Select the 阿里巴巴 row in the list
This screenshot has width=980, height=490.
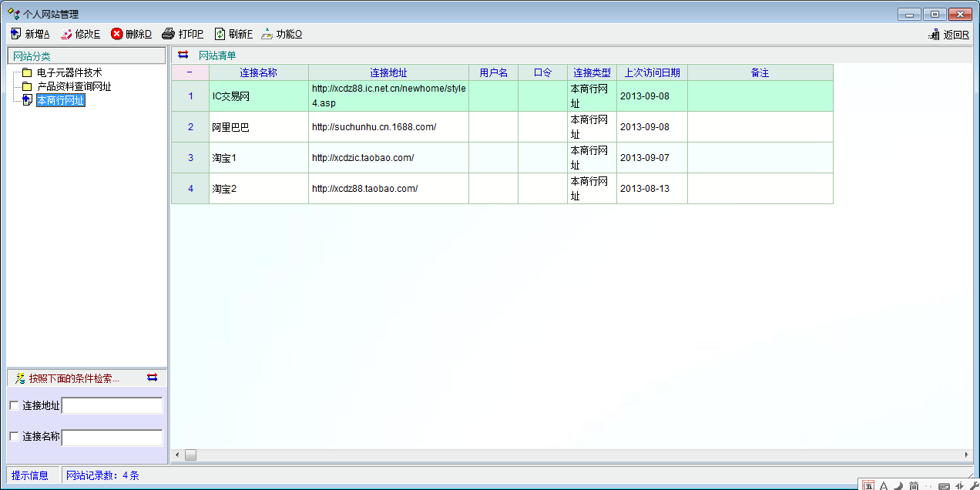click(231, 127)
